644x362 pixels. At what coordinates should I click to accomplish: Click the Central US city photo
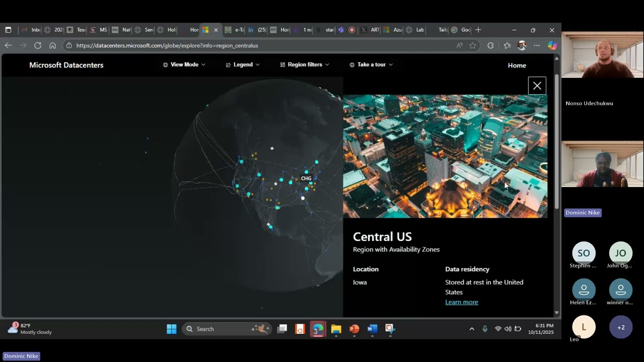[x=445, y=156]
